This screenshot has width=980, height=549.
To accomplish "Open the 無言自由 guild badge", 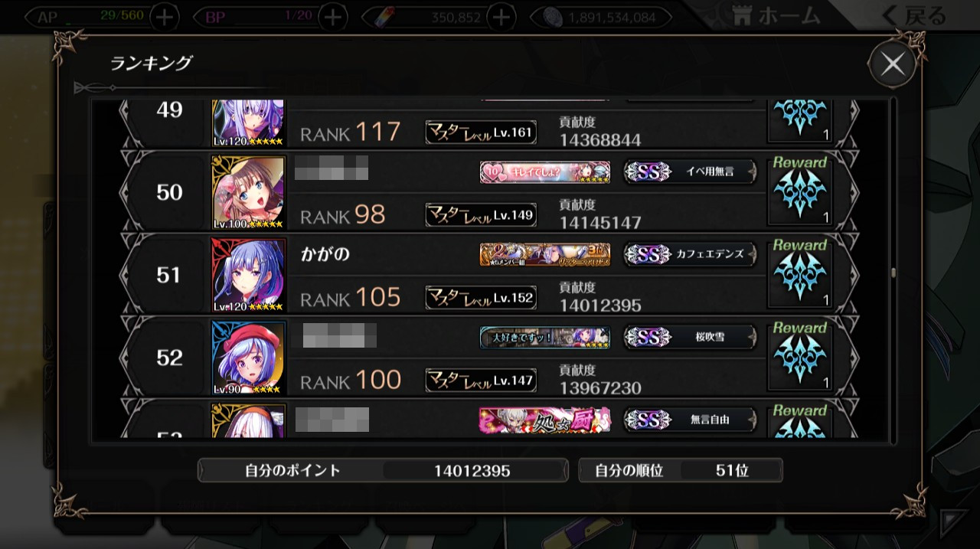I will (x=690, y=420).
